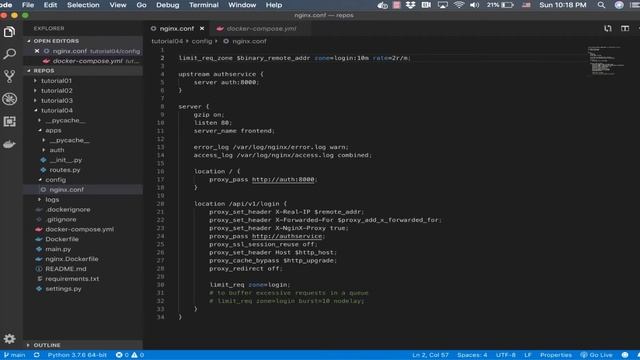Viewport: 640px width, 360px height.
Task: Click the code minimap overview
Action: pos(606,61)
